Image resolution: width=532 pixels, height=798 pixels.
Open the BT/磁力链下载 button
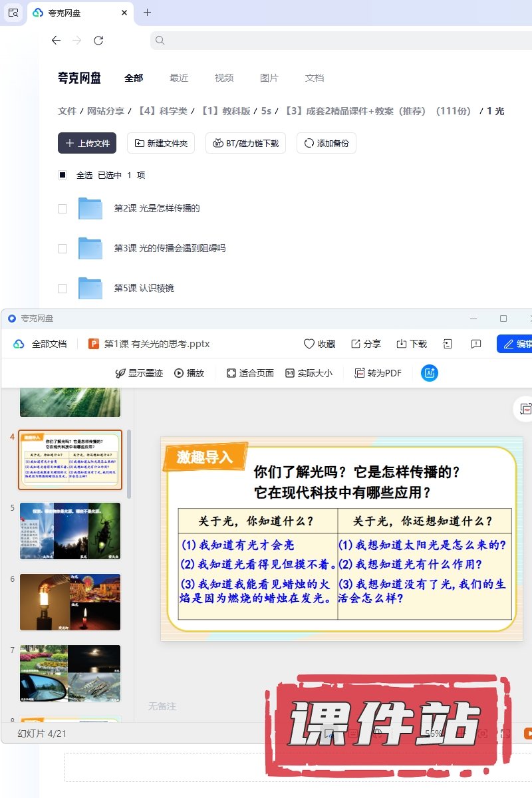point(246,143)
